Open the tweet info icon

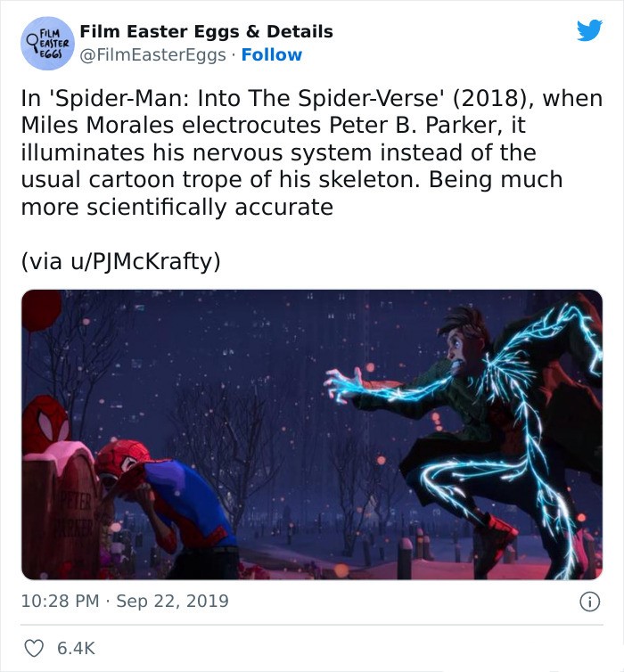coord(590,602)
